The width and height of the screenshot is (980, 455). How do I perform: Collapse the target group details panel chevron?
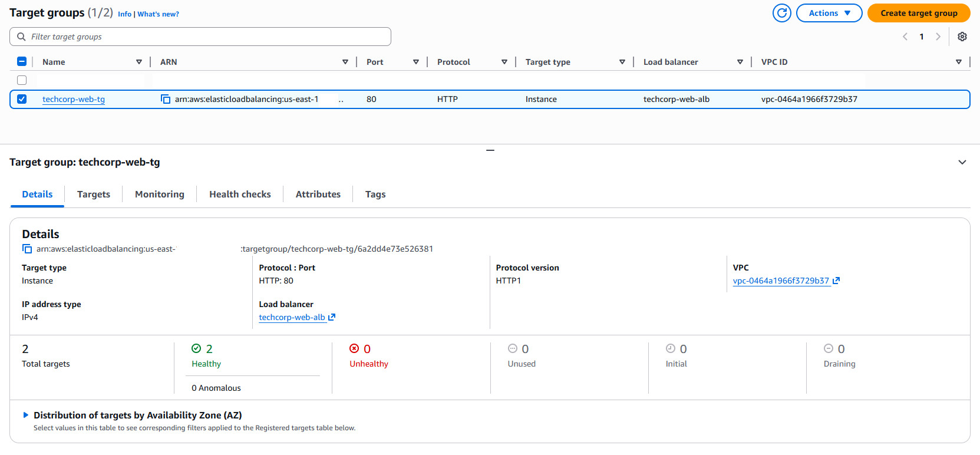tap(962, 162)
